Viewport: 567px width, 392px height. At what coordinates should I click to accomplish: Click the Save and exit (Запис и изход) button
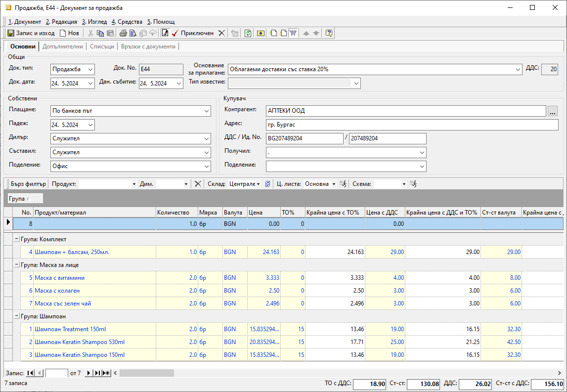[31, 33]
